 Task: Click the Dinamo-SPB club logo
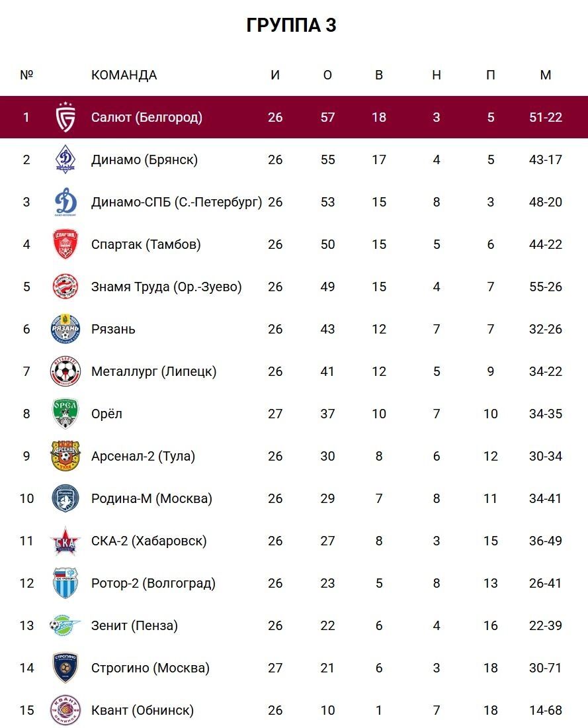tap(65, 202)
